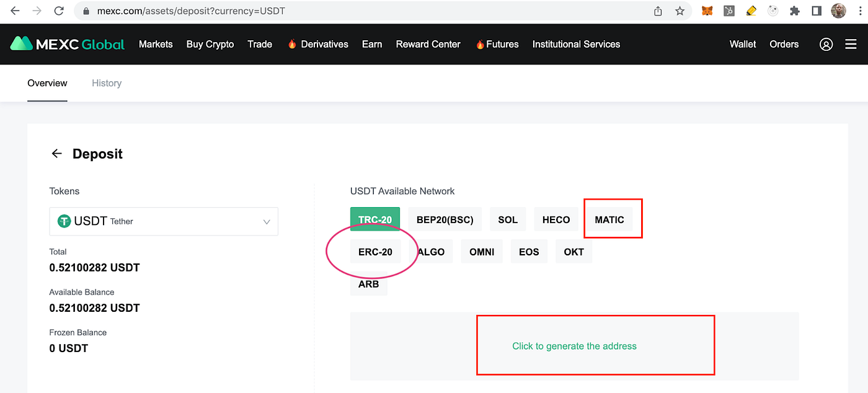The height and width of the screenshot is (393, 868).
Task: Select the MATIC network
Action: [609, 219]
